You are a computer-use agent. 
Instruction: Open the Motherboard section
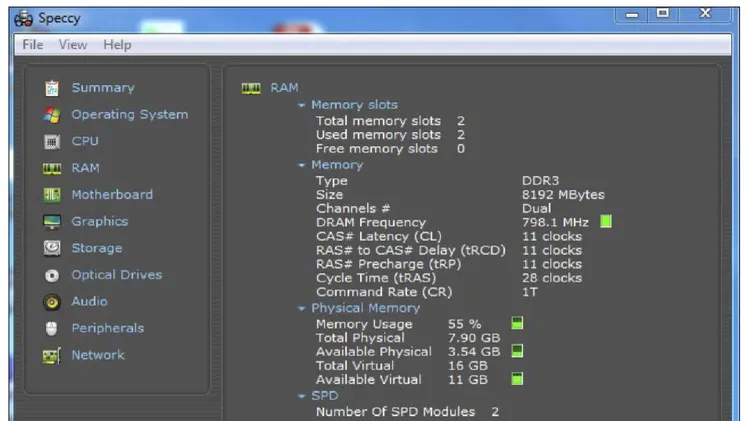[112, 195]
